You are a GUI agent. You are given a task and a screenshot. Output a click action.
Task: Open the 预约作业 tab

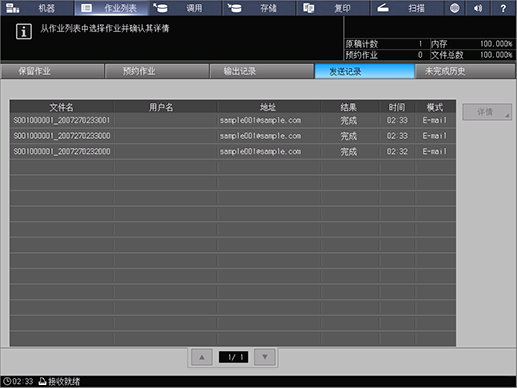click(x=157, y=71)
